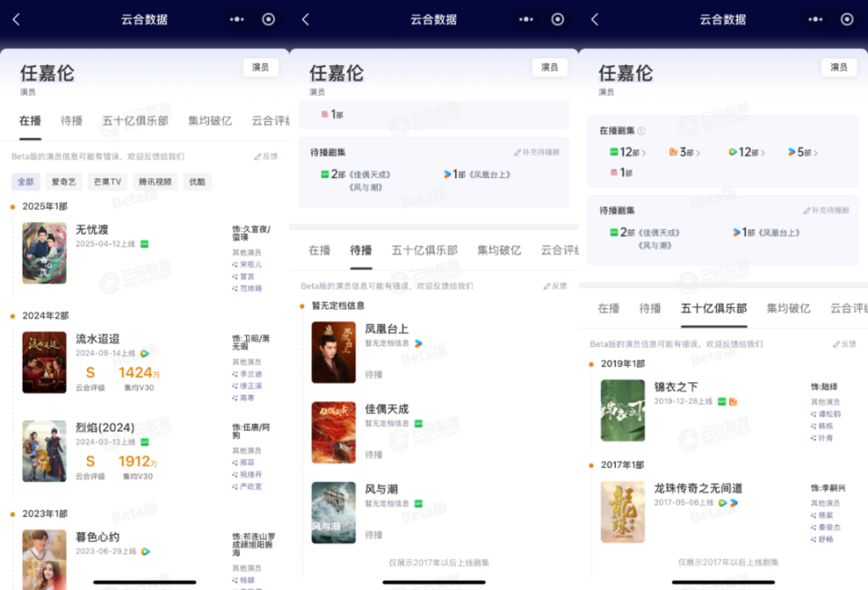Viewport: 868px width, 590px height.
Task: Click the 暮色心约 title text
Action: 98,537
